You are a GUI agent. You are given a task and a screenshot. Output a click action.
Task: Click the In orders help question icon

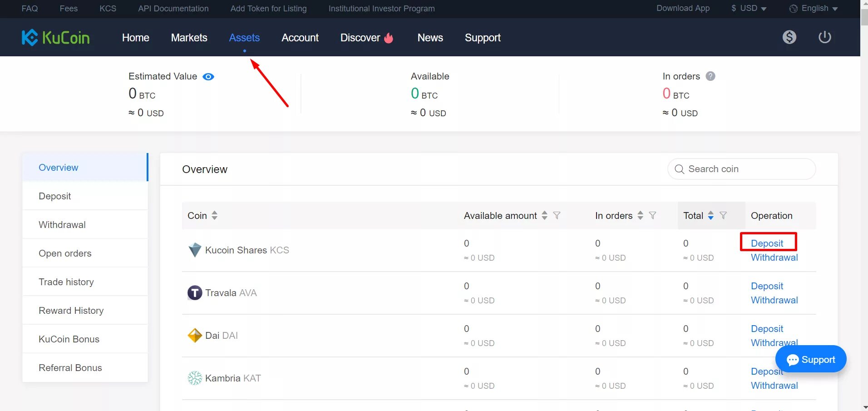[x=710, y=76]
